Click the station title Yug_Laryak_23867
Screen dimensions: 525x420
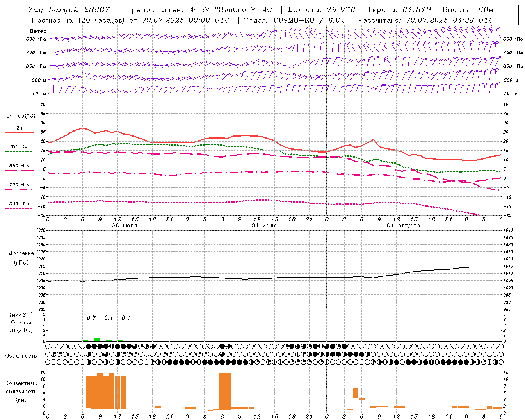pyautogui.click(x=69, y=10)
